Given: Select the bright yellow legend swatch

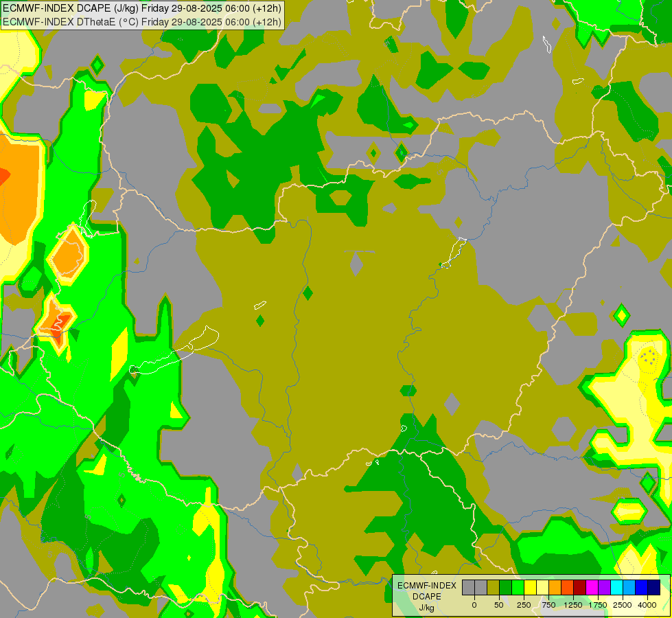Looking at the screenshot, I should pos(530,587).
